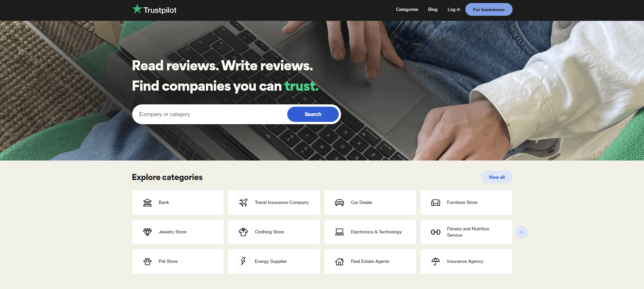This screenshot has height=289, width=644.
Task: Click the Bank category icon
Action: tap(147, 202)
